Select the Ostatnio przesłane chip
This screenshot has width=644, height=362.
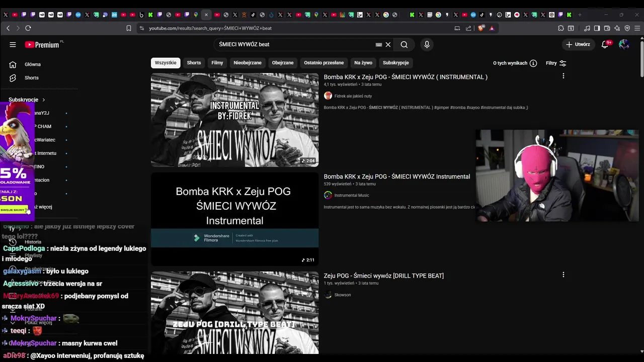[324, 63]
